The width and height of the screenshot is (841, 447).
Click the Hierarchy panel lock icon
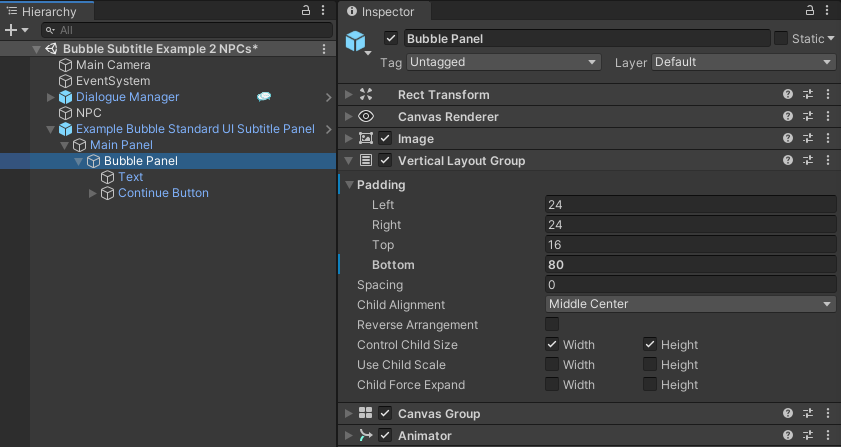[x=306, y=10]
